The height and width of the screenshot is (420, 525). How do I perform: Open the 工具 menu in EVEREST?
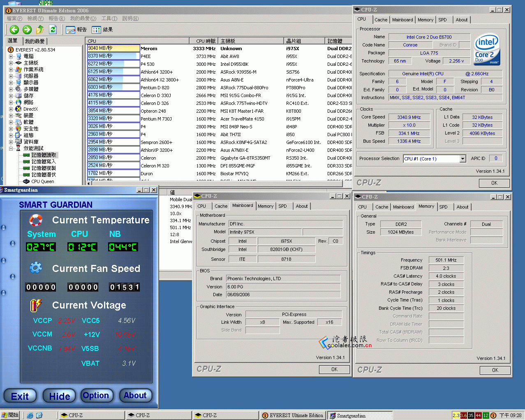click(109, 19)
